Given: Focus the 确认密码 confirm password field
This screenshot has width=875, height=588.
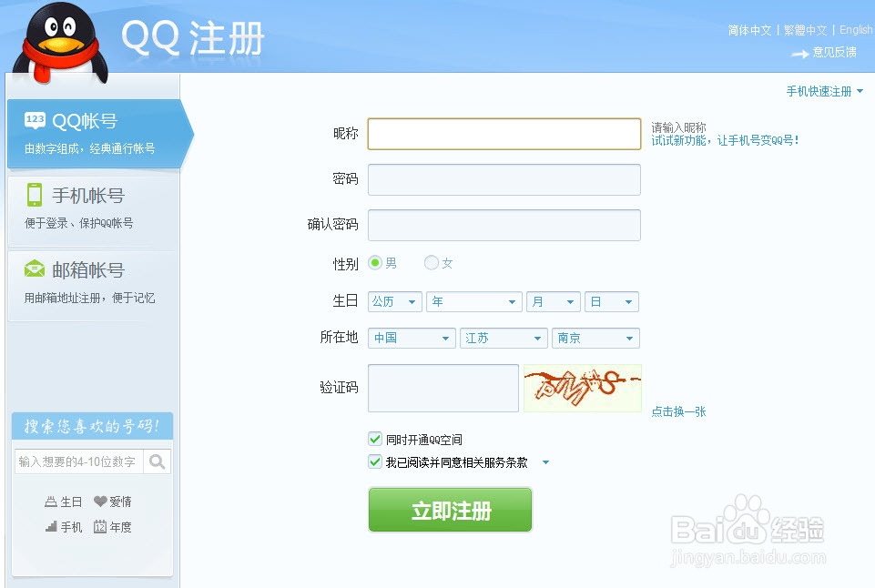Looking at the screenshot, I should [x=504, y=226].
